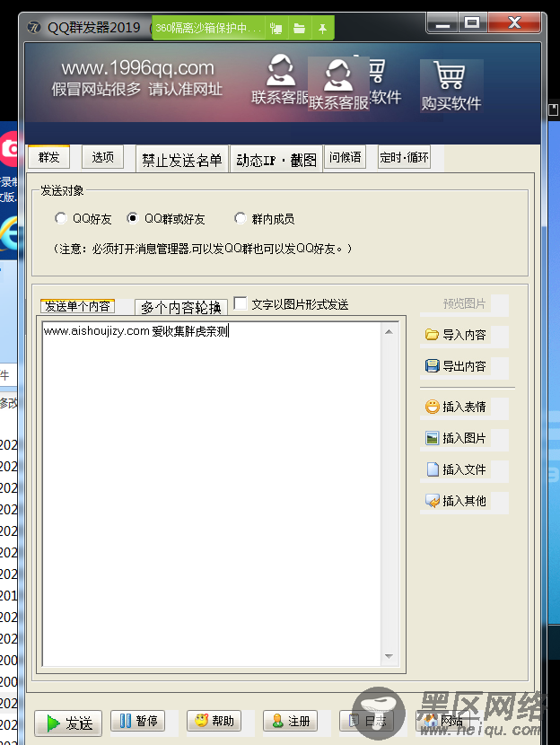This screenshot has height=745, width=560.
Task: Open help via the 帮助 button
Action: [214, 721]
